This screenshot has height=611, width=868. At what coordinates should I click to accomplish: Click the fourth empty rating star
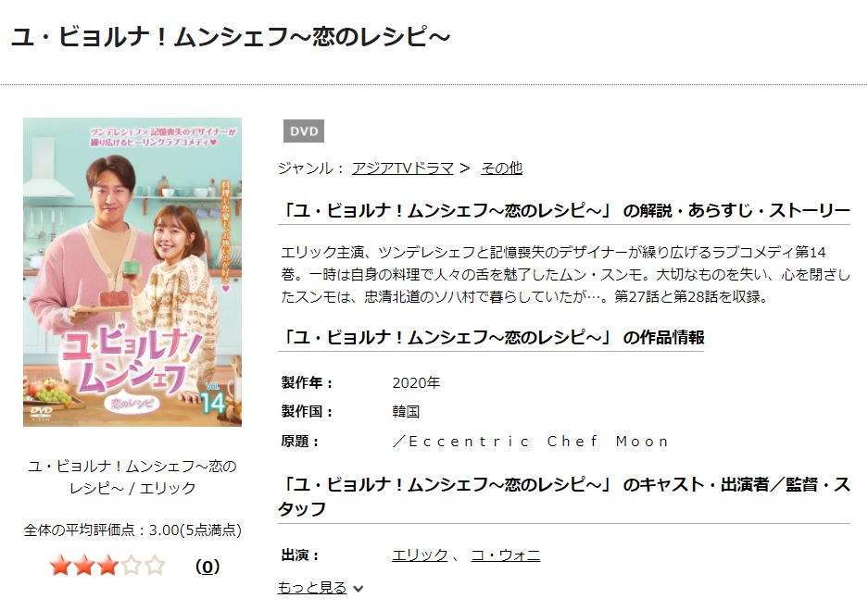pos(132,566)
